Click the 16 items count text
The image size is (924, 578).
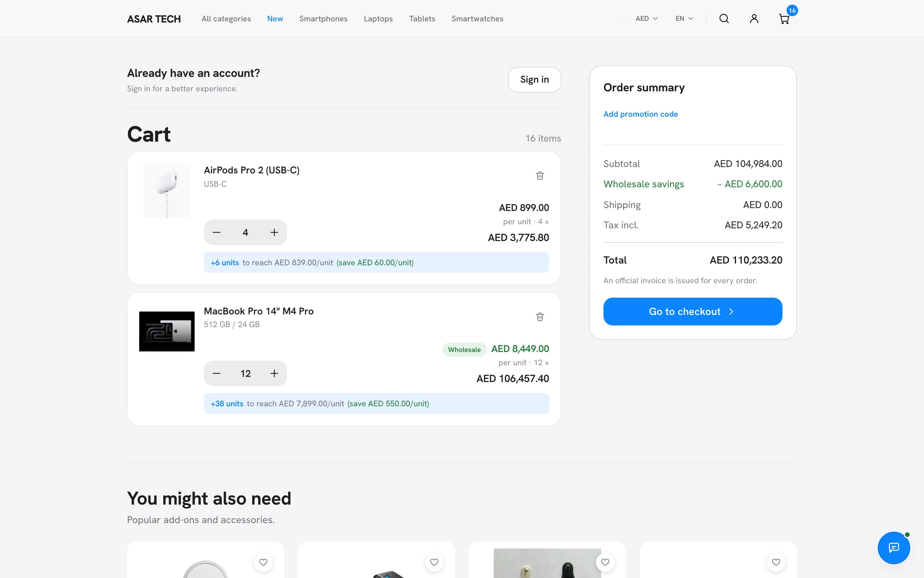coord(543,138)
